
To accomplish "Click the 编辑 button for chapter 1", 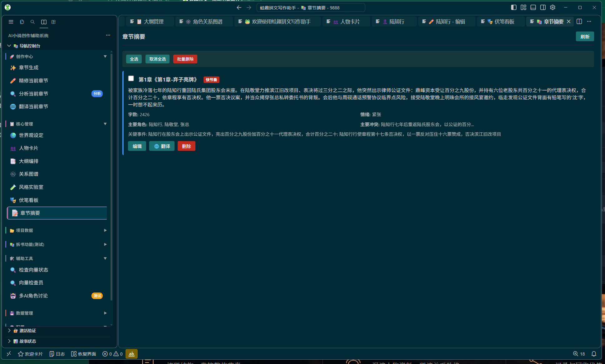I will [137, 146].
